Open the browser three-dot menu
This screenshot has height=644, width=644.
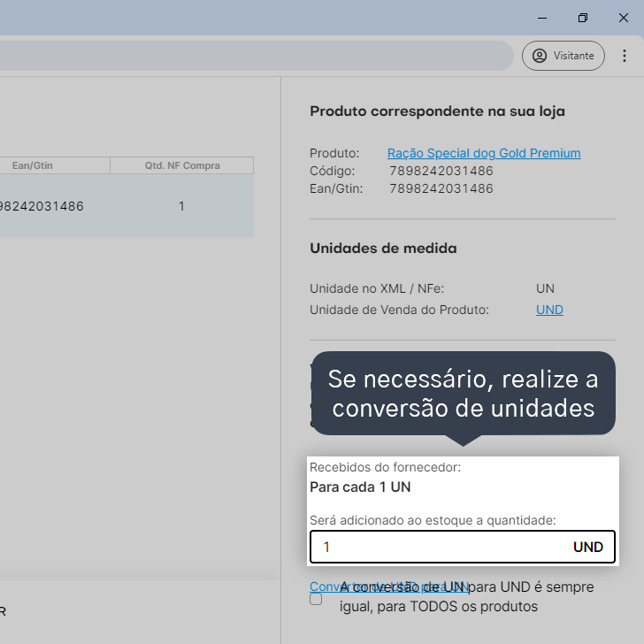pos(625,56)
